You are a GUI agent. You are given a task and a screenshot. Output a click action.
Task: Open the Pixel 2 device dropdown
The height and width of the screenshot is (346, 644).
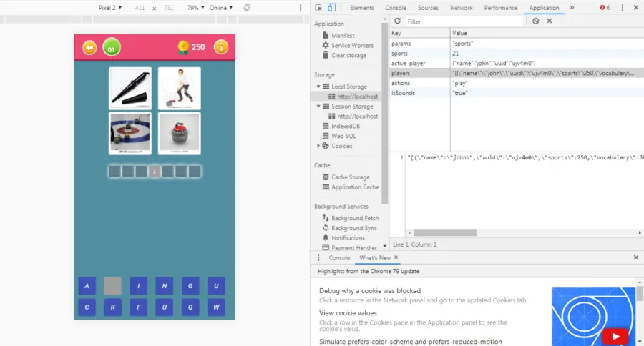click(x=110, y=7)
